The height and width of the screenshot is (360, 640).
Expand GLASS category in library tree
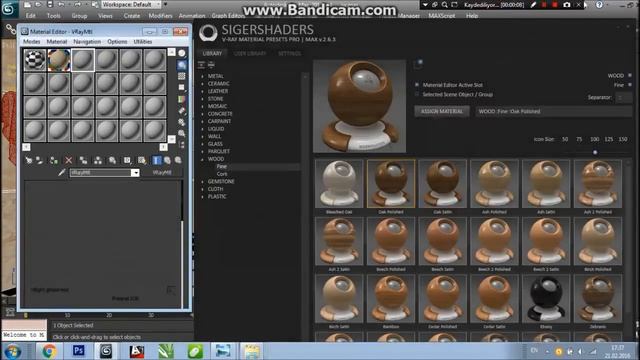click(x=202, y=144)
